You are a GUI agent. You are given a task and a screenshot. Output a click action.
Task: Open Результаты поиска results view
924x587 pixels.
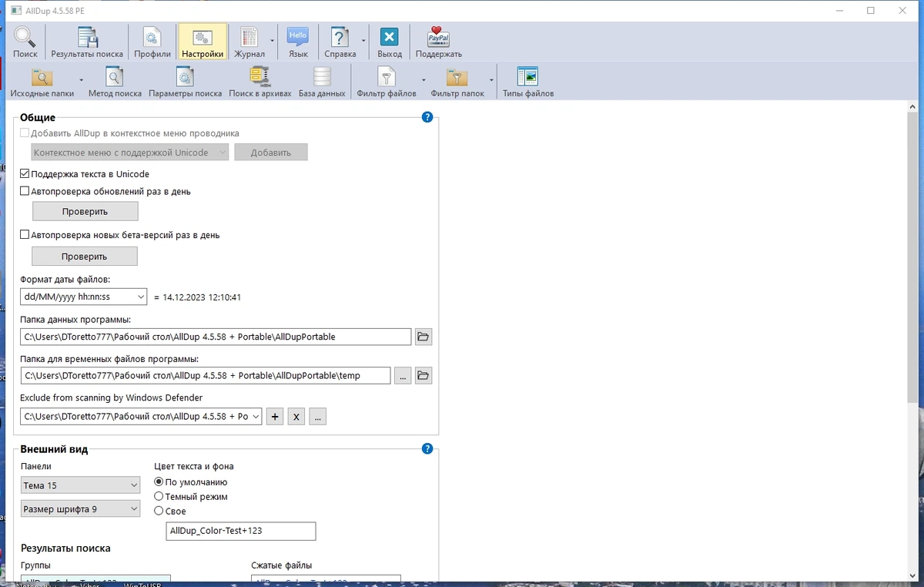pos(87,42)
